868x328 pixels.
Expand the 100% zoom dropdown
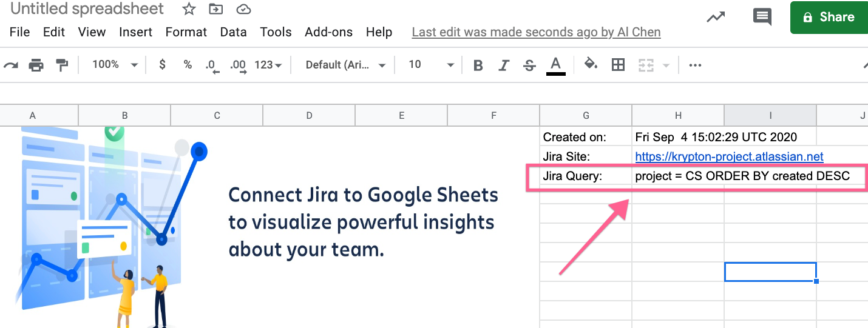(115, 65)
